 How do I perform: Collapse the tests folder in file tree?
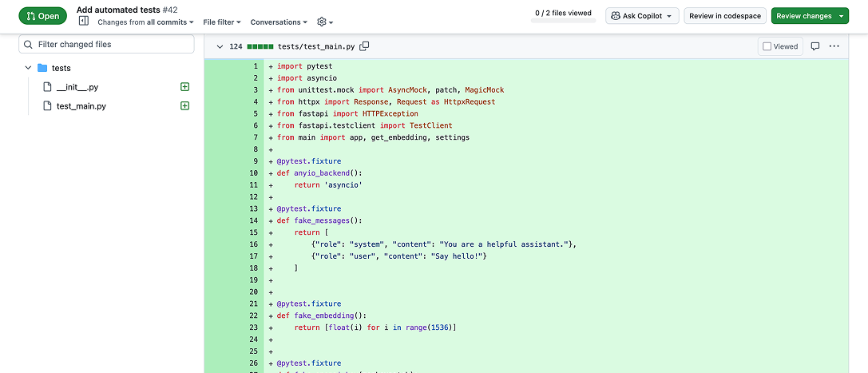pos(28,68)
